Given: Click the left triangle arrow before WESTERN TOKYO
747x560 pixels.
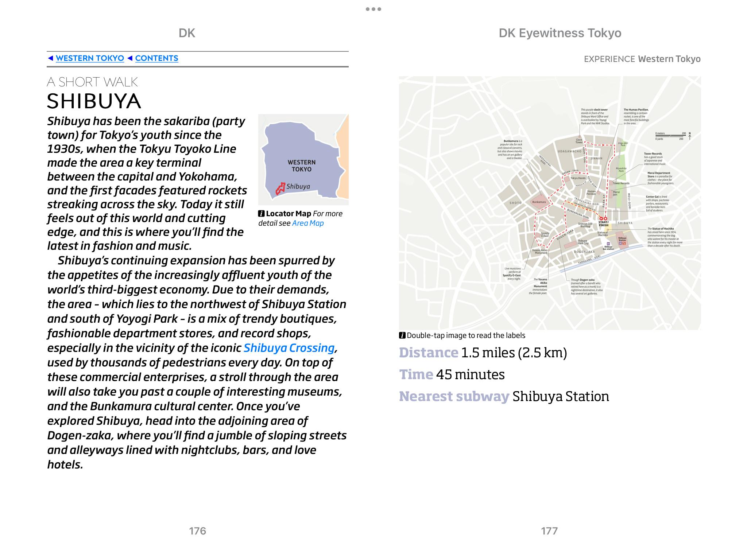Looking at the screenshot, I should pyautogui.click(x=51, y=58).
